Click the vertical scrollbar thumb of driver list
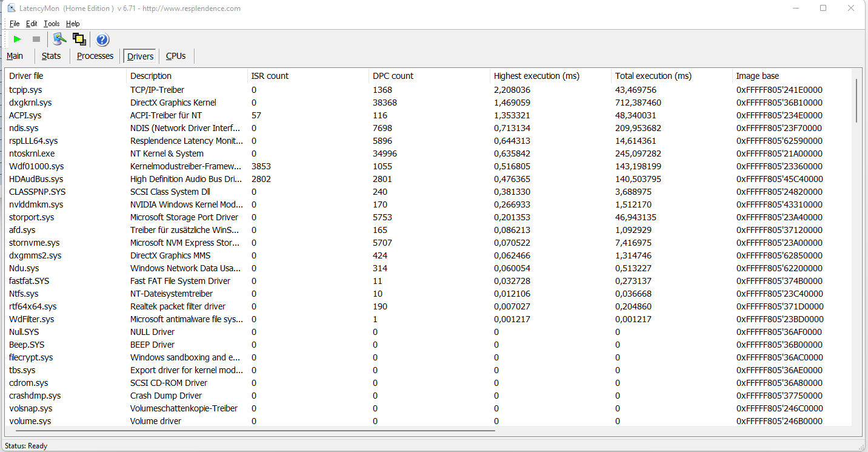The width and height of the screenshot is (868, 452). point(856,100)
